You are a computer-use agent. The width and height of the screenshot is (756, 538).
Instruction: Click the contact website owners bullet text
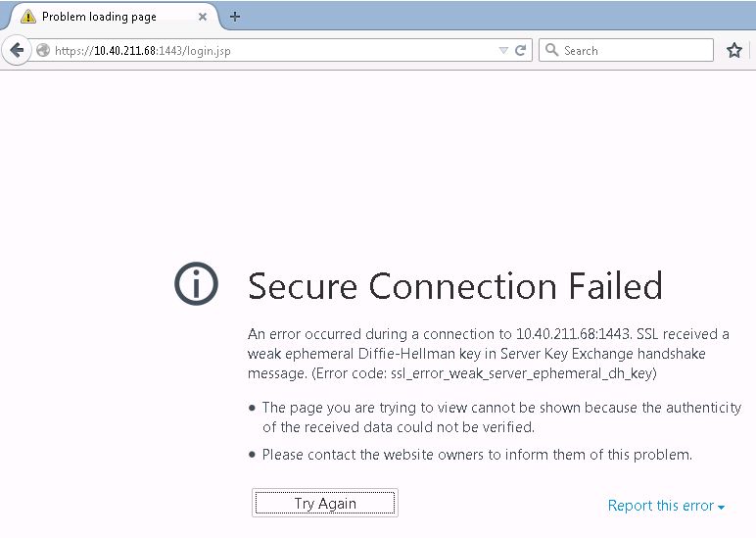(477, 455)
